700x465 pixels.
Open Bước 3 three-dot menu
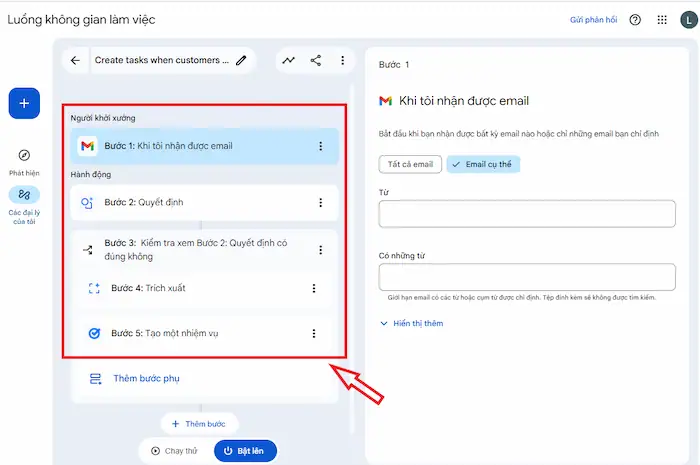click(x=321, y=250)
